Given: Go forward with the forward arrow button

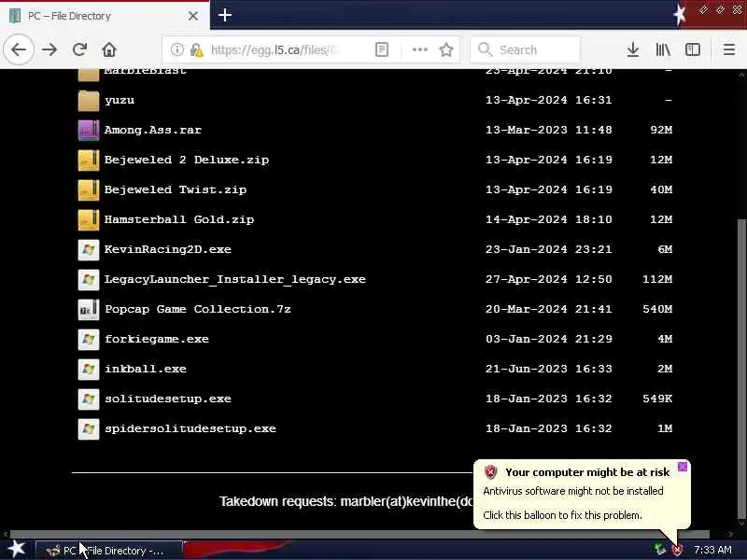Looking at the screenshot, I should (x=49, y=49).
